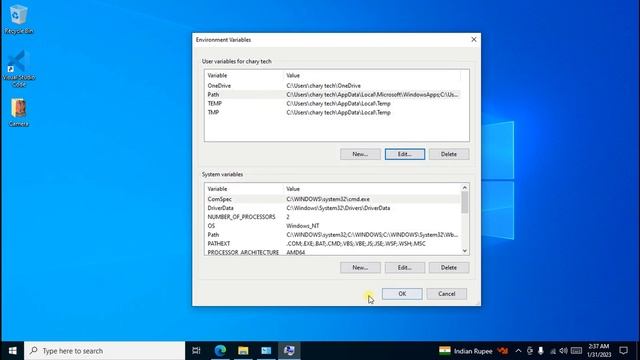The width and height of the screenshot is (640, 360).
Task: Click the taskbar clock showing 2:37 AM
Action: coord(599,351)
